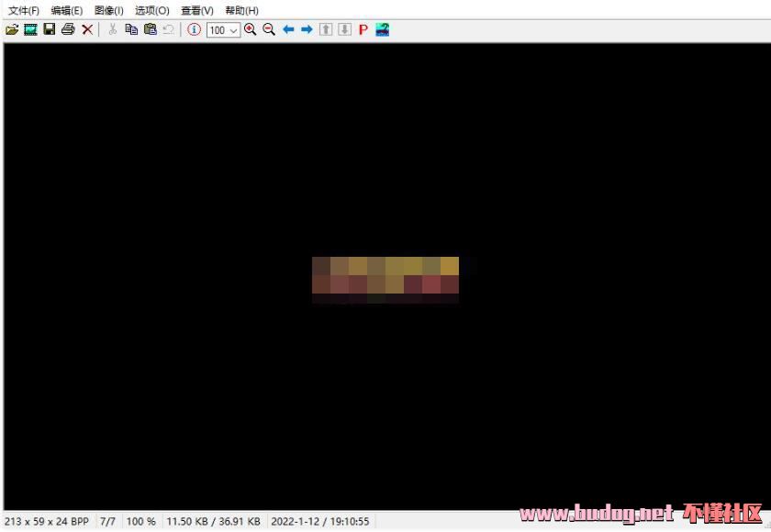
Task: Zoom out with the magnifier minus icon
Action: pyautogui.click(x=269, y=29)
